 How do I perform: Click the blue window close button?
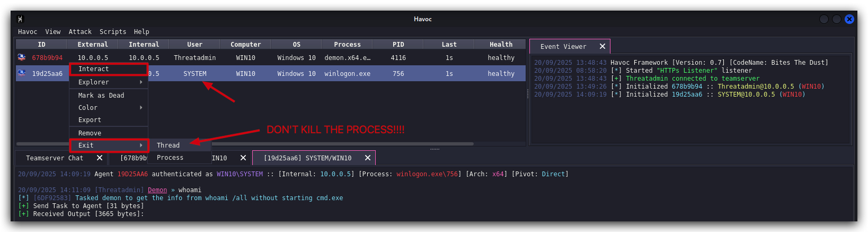coord(849,19)
